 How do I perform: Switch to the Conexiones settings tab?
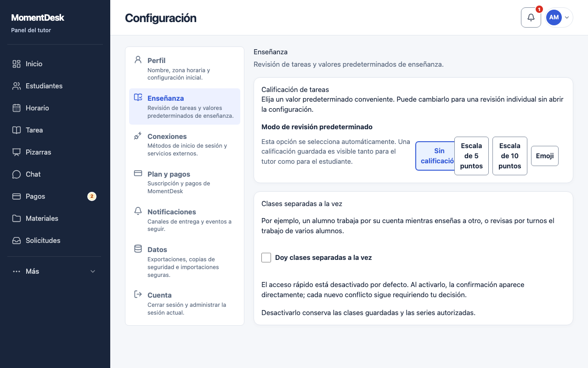[185, 145]
